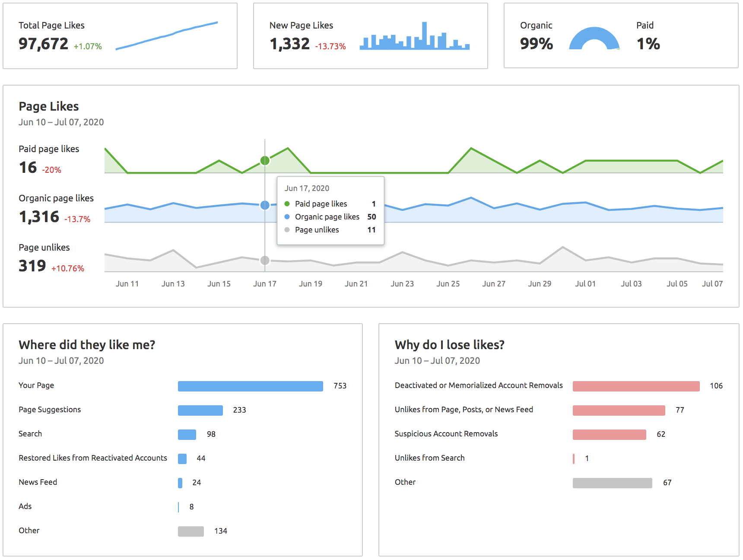Click the Jun 15 axis label
743x560 pixels.
[x=219, y=284]
